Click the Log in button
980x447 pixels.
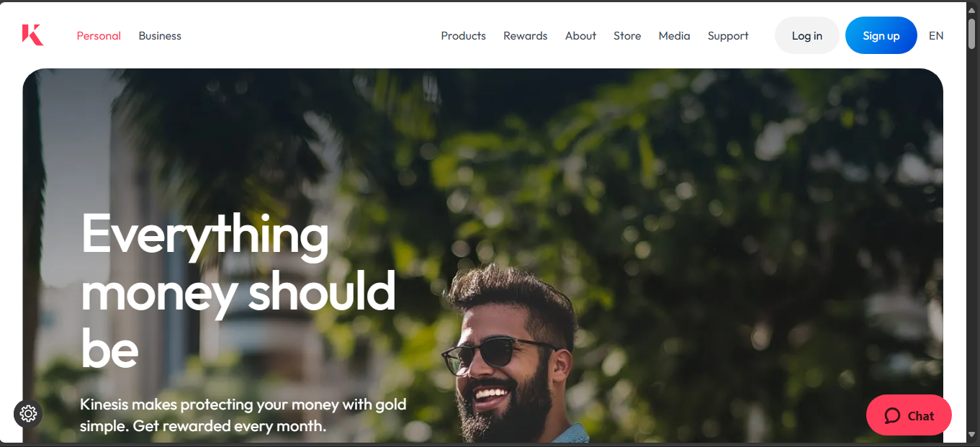click(x=806, y=35)
